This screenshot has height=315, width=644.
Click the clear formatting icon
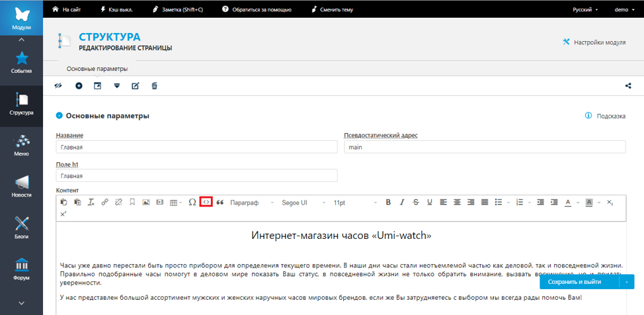pyautogui.click(x=91, y=202)
